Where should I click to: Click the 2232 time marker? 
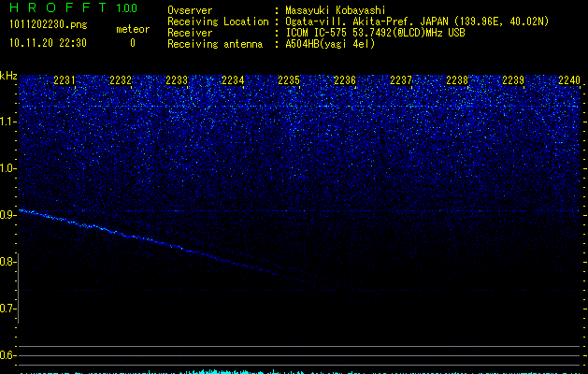pos(121,80)
